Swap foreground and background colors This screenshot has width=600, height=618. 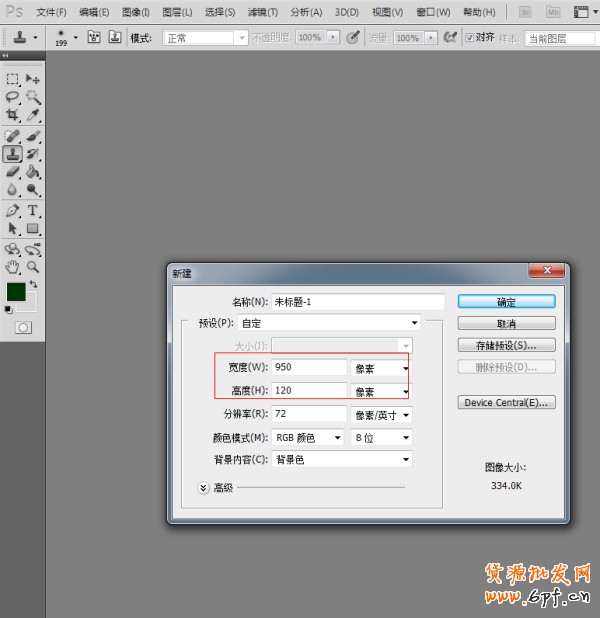[32, 286]
